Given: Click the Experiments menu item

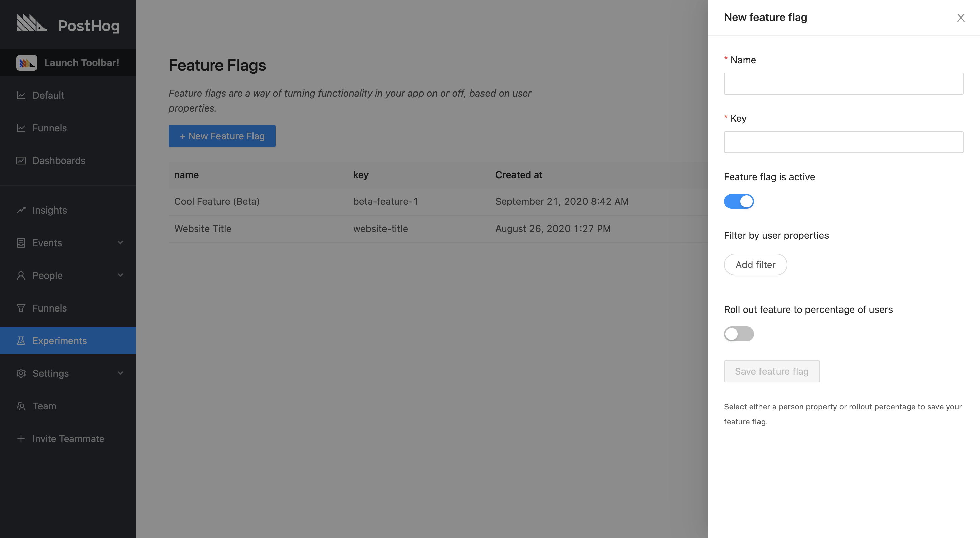Looking at the screenshot, I should coord(60,340).
